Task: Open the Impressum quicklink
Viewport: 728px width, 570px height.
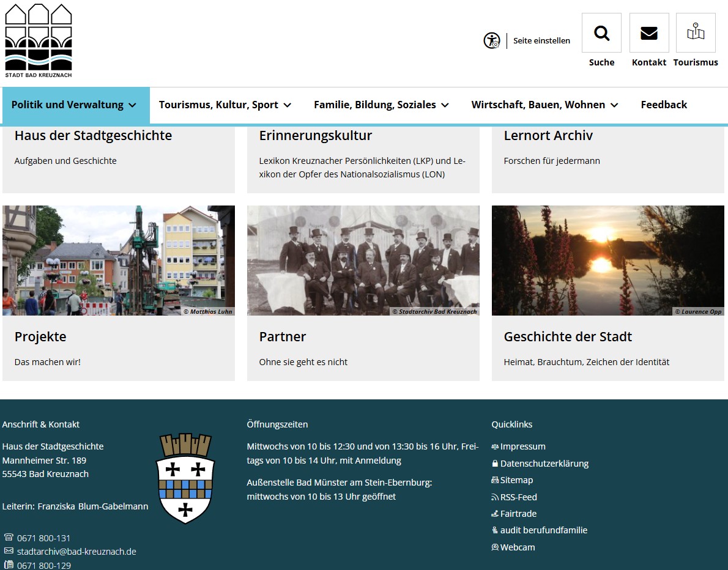Action: (x=522, y=446)
